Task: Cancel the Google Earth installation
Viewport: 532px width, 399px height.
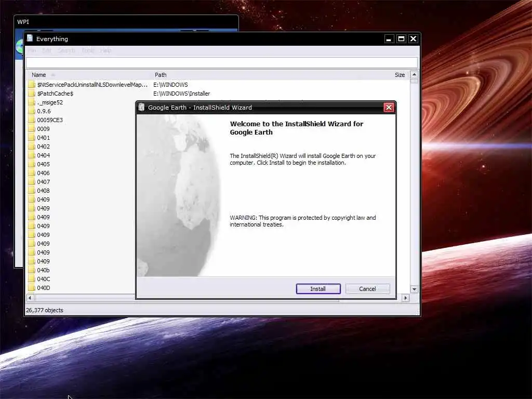Action: click(367, 289)
